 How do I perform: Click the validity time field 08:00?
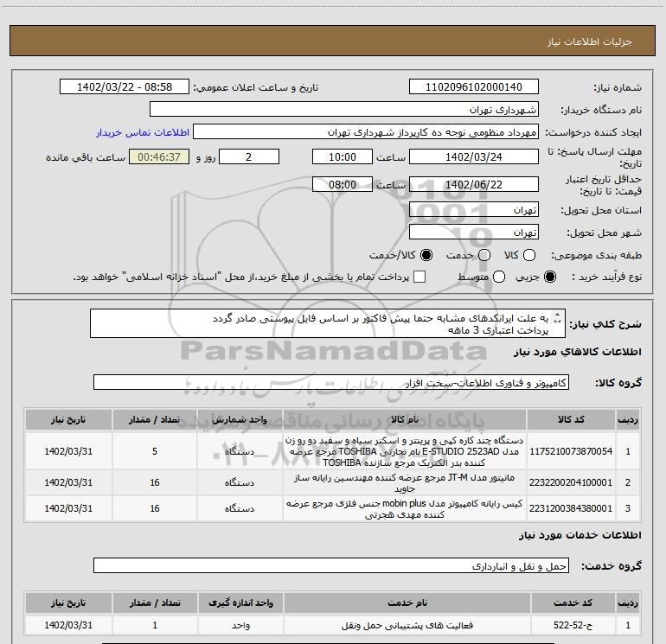[343, 185]
